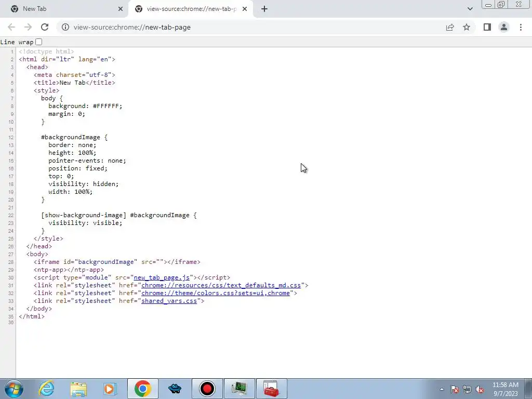
Task: Click the browser back arrow
Action: 11,27
